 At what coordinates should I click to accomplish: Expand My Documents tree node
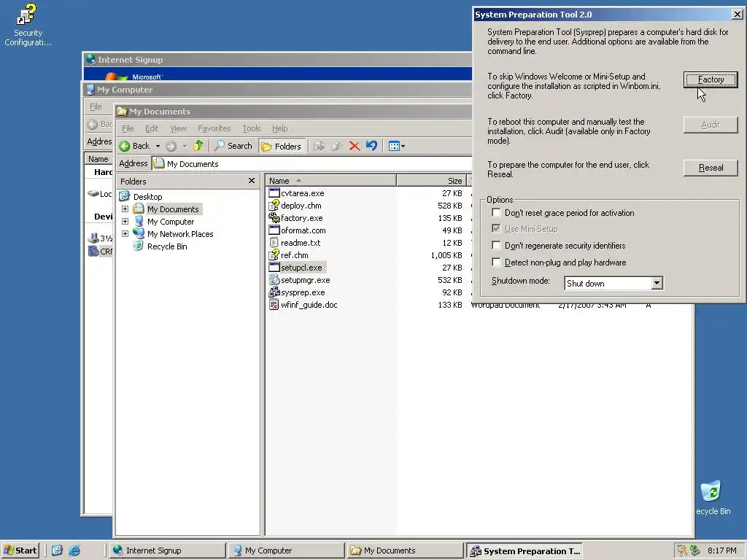point(125,209)
